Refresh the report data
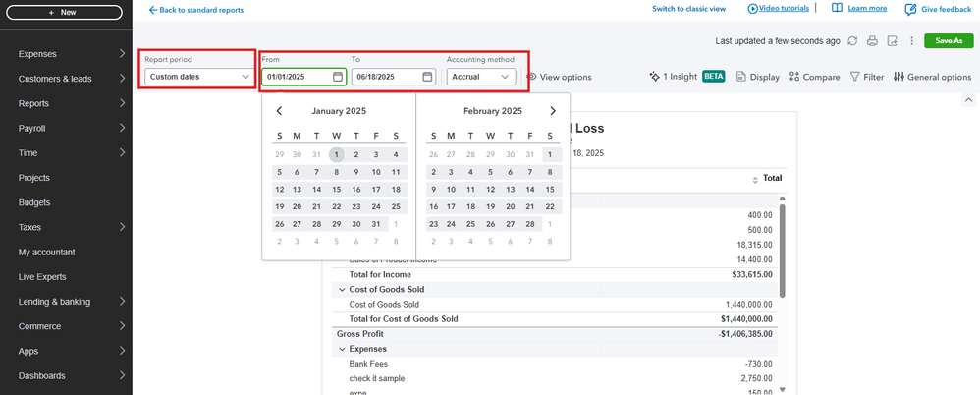This screenshot has width=980, height=395. [x=852, y=41]
